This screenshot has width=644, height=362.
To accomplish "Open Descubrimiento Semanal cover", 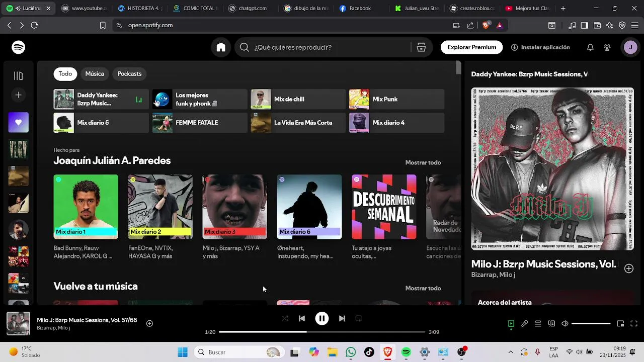I will [384, 207].
